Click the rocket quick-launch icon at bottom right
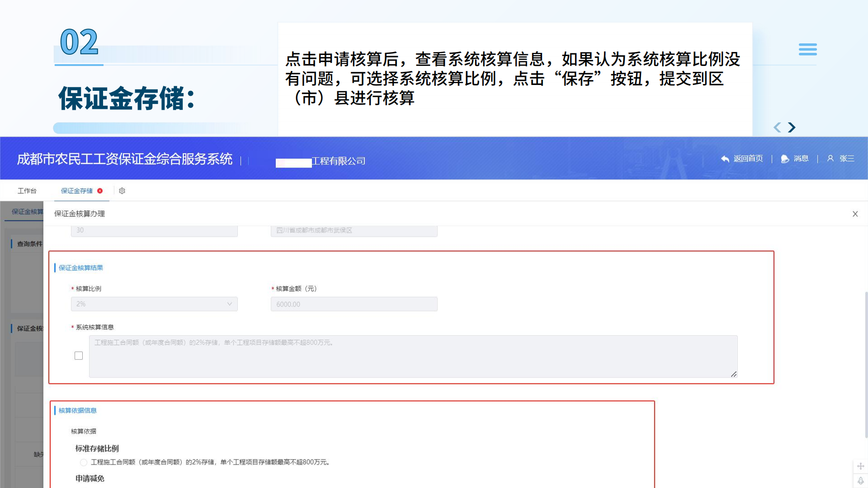Image resolution: width=868 pixels, height=488 pixels. point(861,481)
